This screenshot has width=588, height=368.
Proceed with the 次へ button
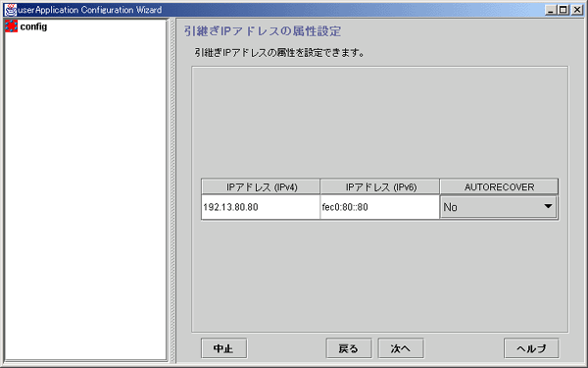401,348
